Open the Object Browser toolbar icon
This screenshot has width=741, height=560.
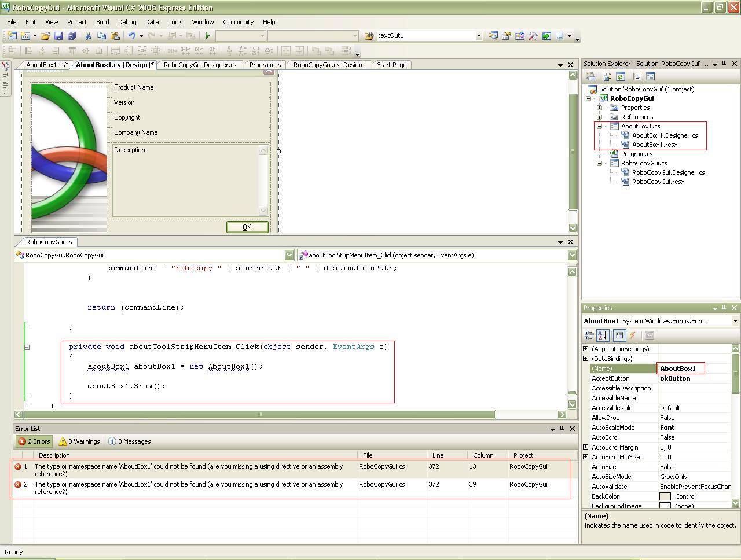pyautogui.click(x=519, y=36)
